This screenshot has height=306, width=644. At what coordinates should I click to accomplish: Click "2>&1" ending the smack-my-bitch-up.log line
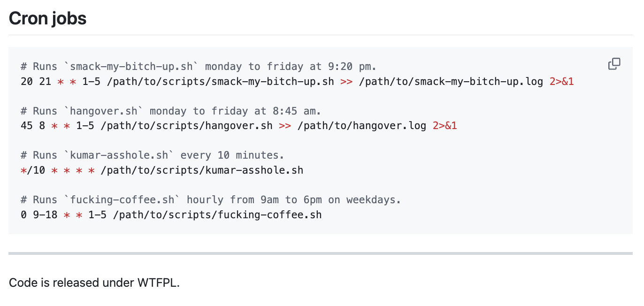[561, 82]
